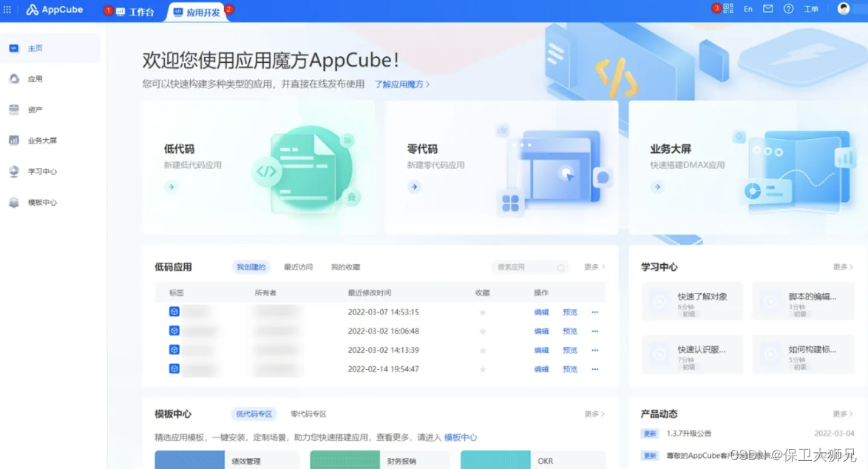Image resolution: width=868 pixels, height=469 pixels.
Task: Expand 更多 in 模板中心 panel
Action: 594,414
